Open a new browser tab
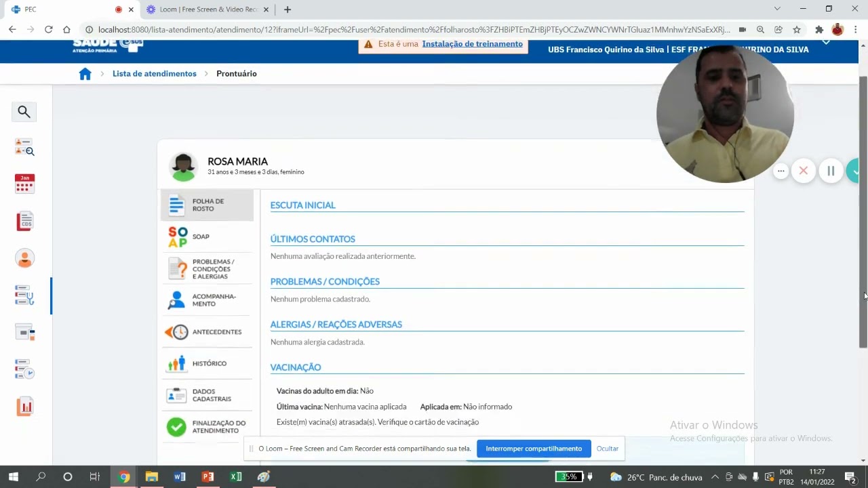Screen dimensions: 868x488 coord(288,9)
